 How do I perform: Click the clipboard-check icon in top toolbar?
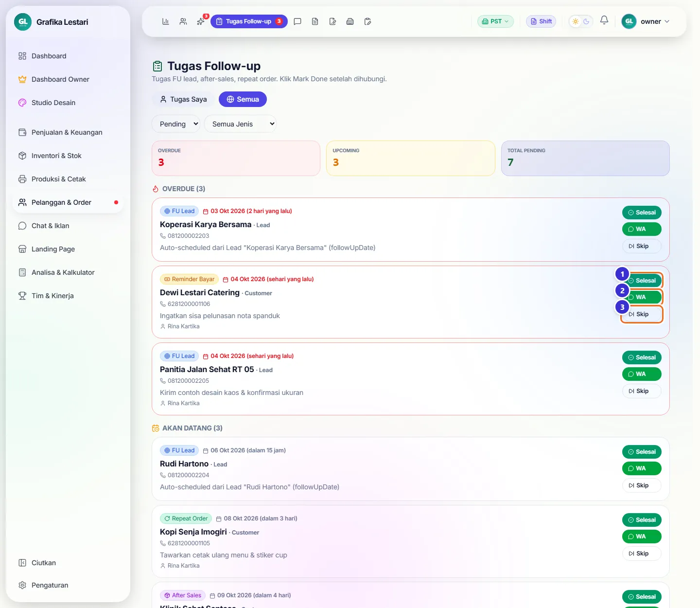point(367,21)
